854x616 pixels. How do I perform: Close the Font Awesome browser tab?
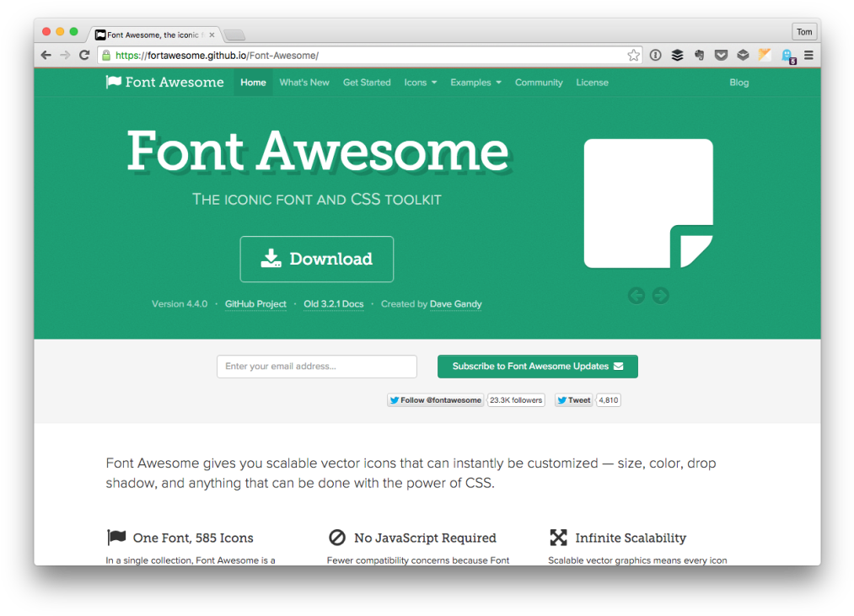(212, 35)
